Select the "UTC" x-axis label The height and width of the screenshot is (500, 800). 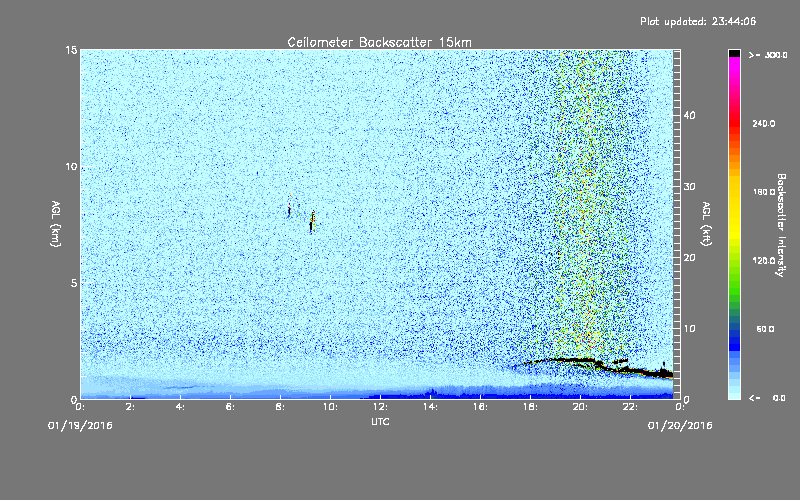(x=380, y=422)
